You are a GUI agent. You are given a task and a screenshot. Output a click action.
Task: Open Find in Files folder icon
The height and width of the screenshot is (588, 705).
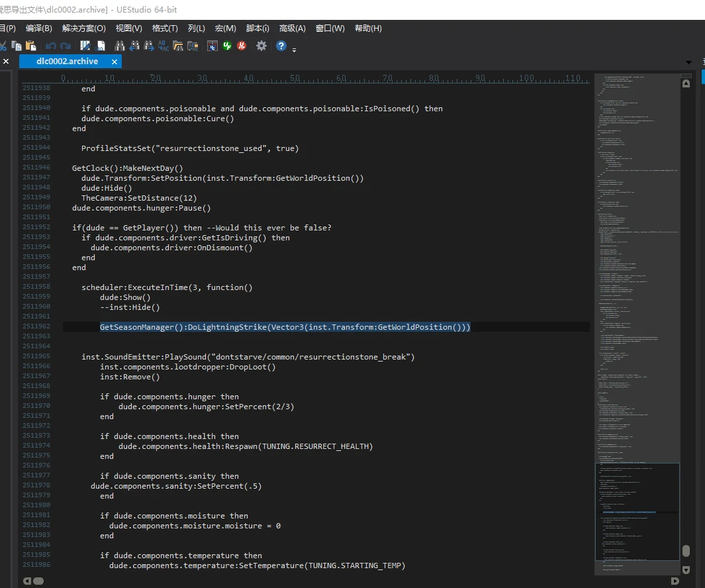coord(178,46)
